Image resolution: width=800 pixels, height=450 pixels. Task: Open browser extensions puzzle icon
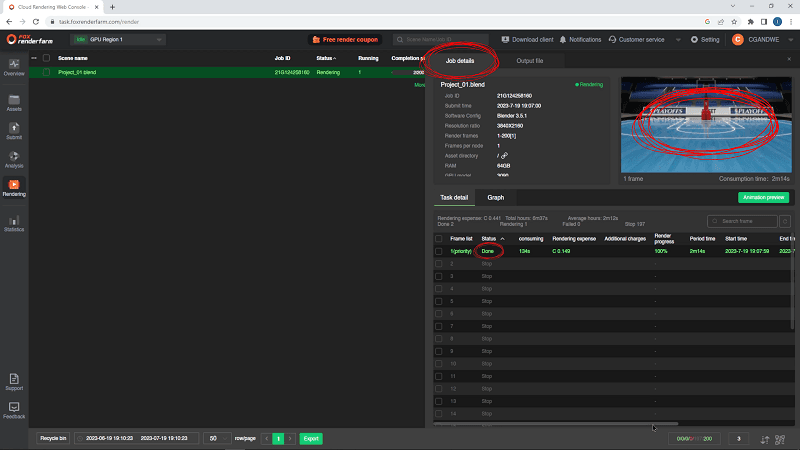[751, 21]
